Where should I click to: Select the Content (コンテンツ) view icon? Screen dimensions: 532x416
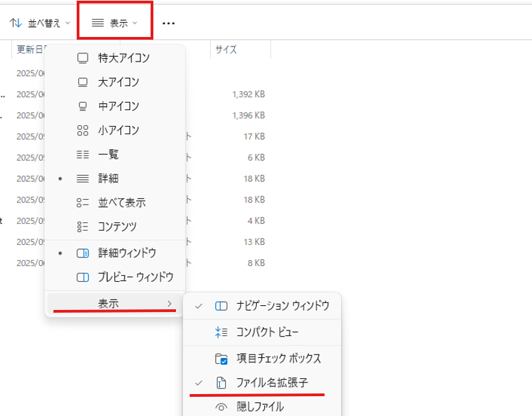83,226
